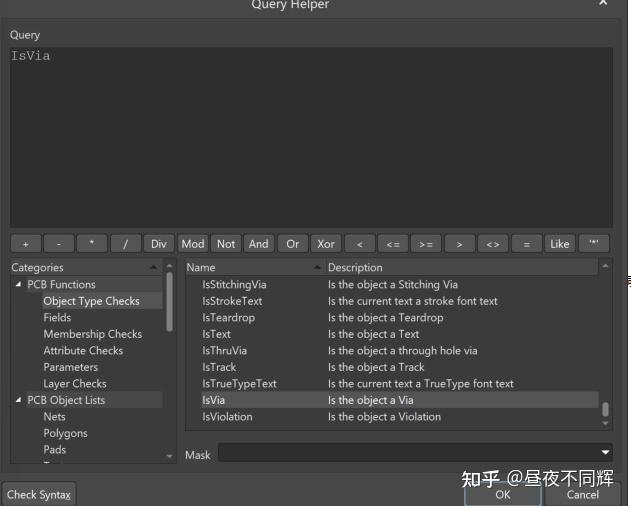Insert the less-than operator
This screenshot has height=506, width=631.
(x=360, y=244)
